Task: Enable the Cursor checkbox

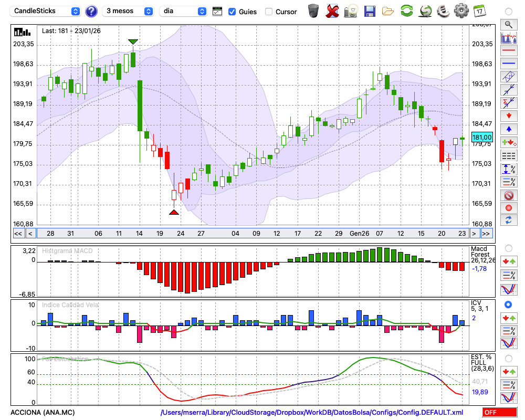Action: coord(269,12)
